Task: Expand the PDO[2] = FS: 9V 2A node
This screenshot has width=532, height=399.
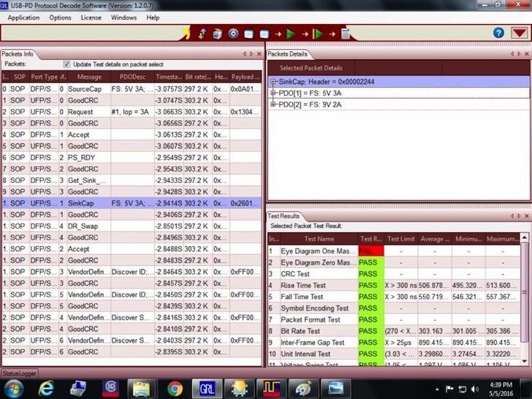Action: [x=273, y=104]
